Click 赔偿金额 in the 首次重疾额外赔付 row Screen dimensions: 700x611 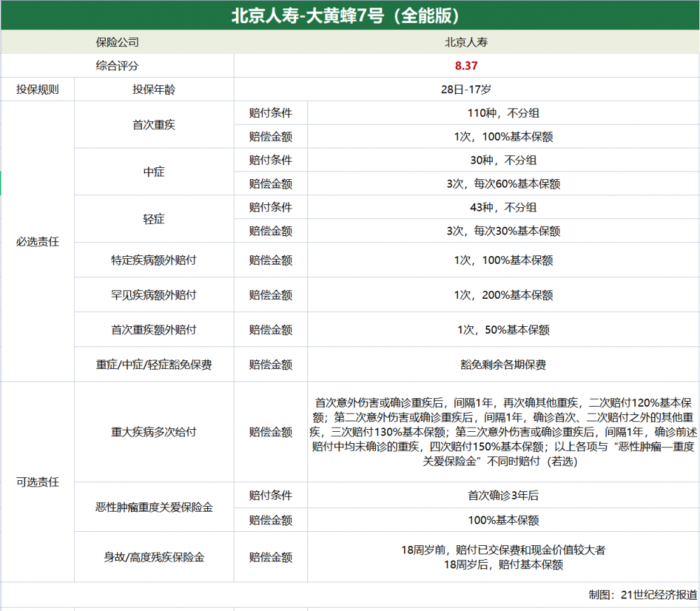pyautogui.click(x=270, y=330)
